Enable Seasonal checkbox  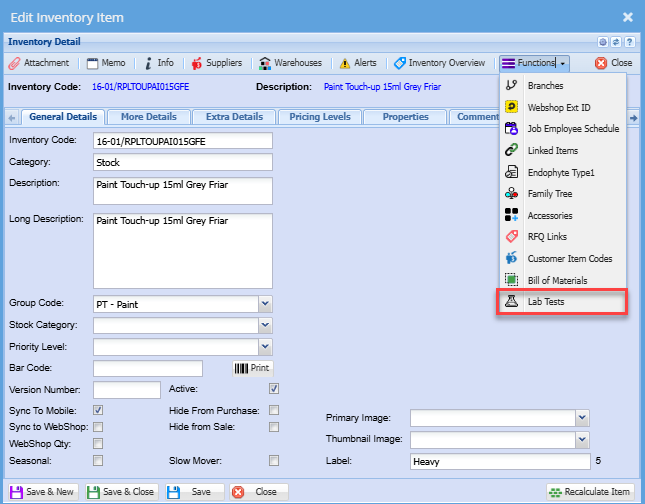click(x=98, y=460)
